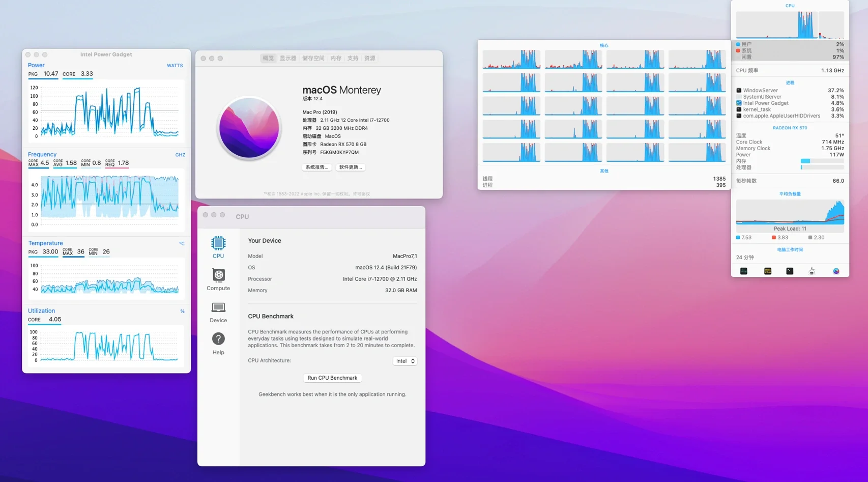Click com.apple.AppleUserHIDDrivers process row

[790, 116]
